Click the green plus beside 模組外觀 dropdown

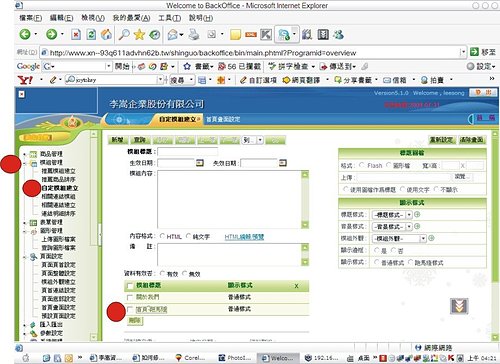tap(431, 238)
